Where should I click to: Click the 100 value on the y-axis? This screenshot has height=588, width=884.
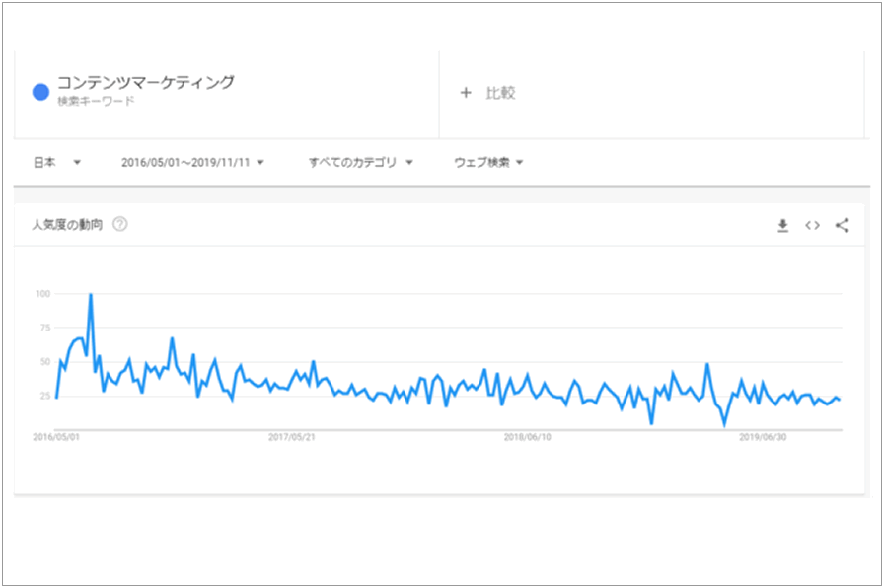tap(42, 294)
